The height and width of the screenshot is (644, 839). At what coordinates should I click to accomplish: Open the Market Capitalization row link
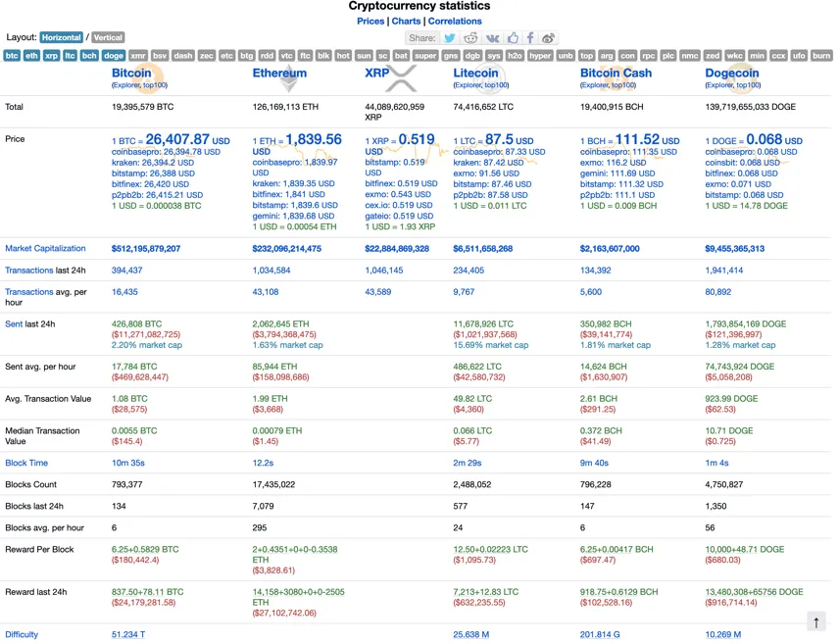45,248
